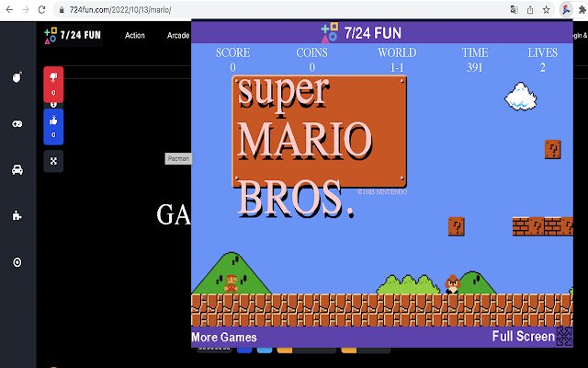Dislike the game with red thumbs-down button
Viewport: 588px width, 368px height.
point(53,85)
